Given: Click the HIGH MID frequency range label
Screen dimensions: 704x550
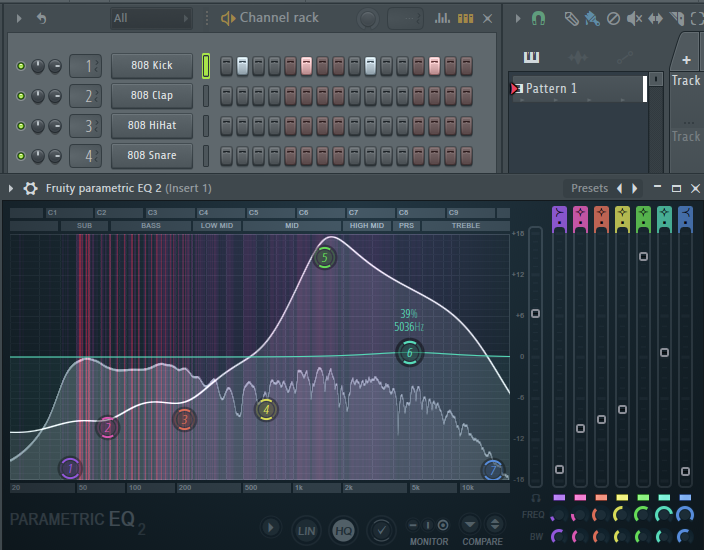Looking at the screenshot, I should pyautogui.click(x=367, y=225).
